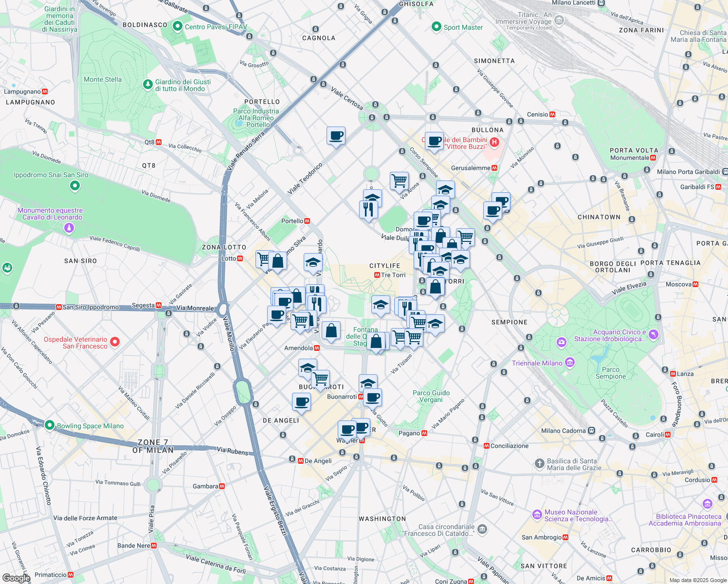
Task: Click the Bowling Space Milano pin
Action: click(x=49, y=425)
